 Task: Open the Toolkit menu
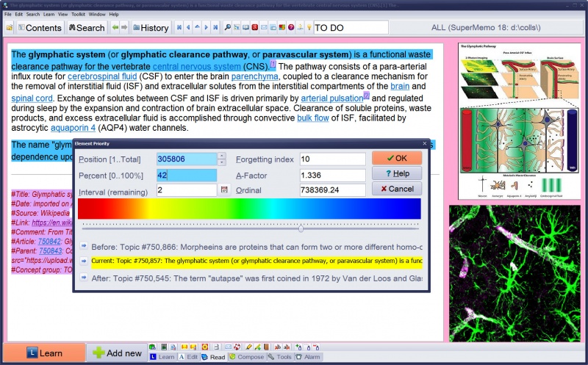click(x=78, y=14)
